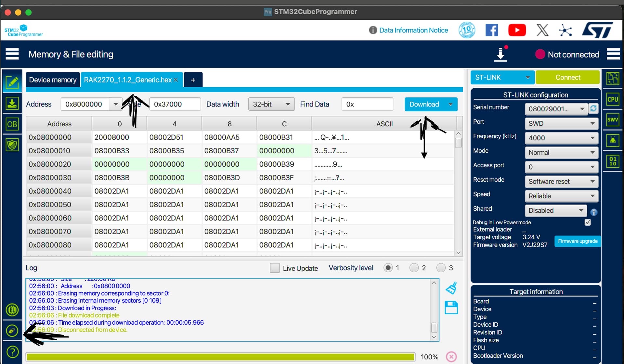Clear the log with the broom icon

451,288
